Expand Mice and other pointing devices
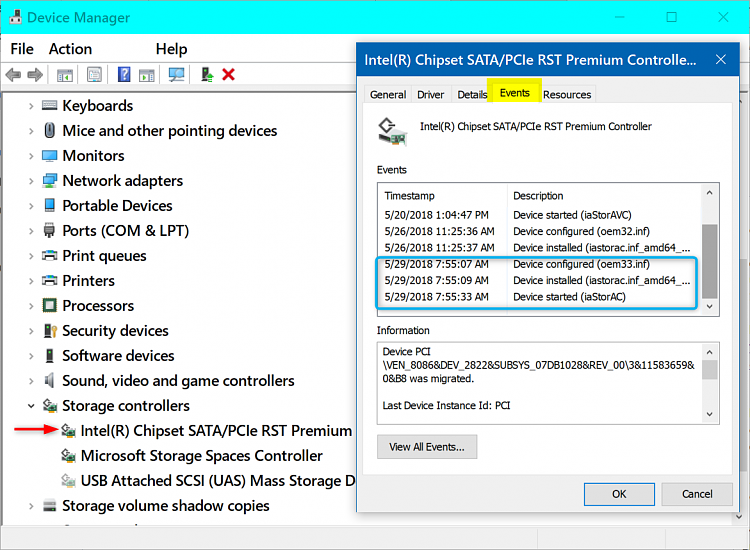 pyautogui.click(x=31, y=131)
